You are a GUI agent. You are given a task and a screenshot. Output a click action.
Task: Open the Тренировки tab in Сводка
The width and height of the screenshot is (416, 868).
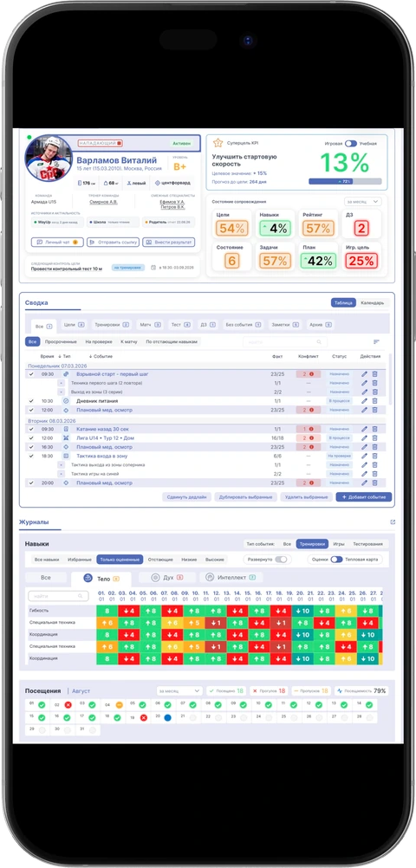pyautogui.click(x=111, y=325)
